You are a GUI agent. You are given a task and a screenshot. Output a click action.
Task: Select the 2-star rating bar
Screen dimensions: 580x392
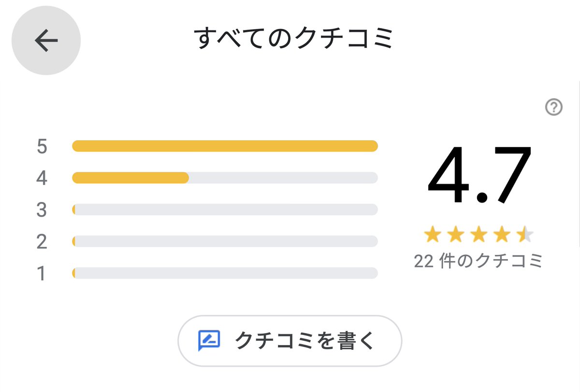225,241
